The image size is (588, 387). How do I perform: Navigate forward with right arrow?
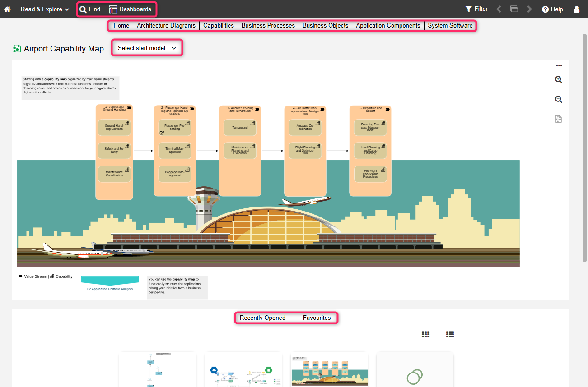[529, 9]
